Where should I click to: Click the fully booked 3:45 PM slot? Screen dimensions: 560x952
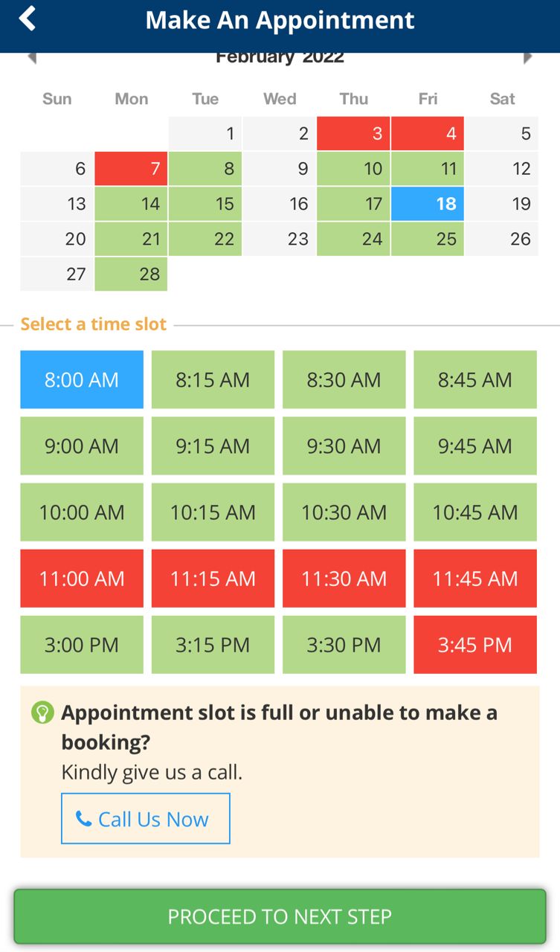click(475, 645)
